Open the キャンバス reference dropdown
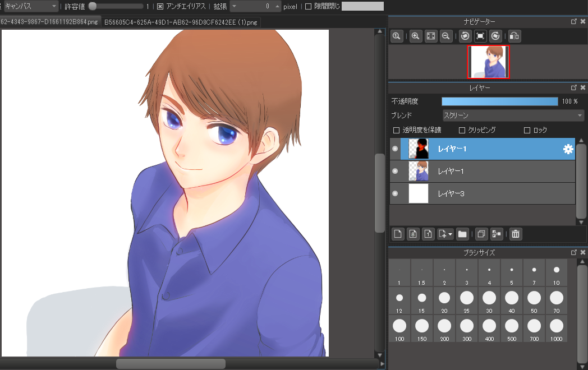The height and width of the screenshot is (370, 588). (x=30, y=6)
